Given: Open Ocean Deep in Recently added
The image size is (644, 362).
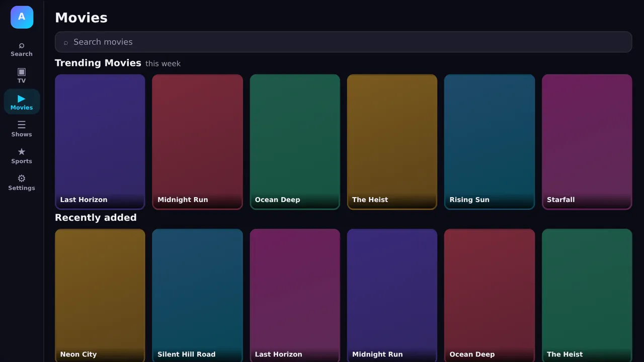Looking at the screenshot, I should coord(490,296).
